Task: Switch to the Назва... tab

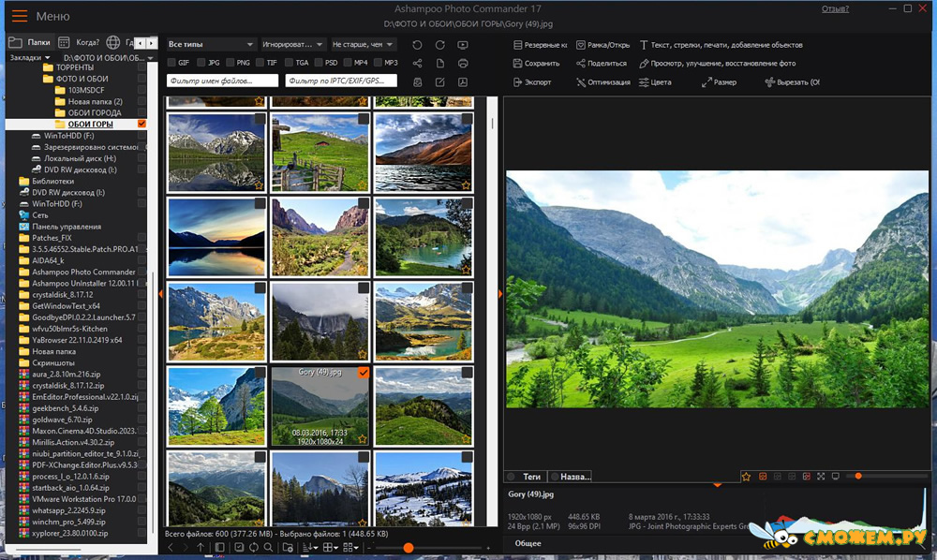Action: (x=570, y=477)
